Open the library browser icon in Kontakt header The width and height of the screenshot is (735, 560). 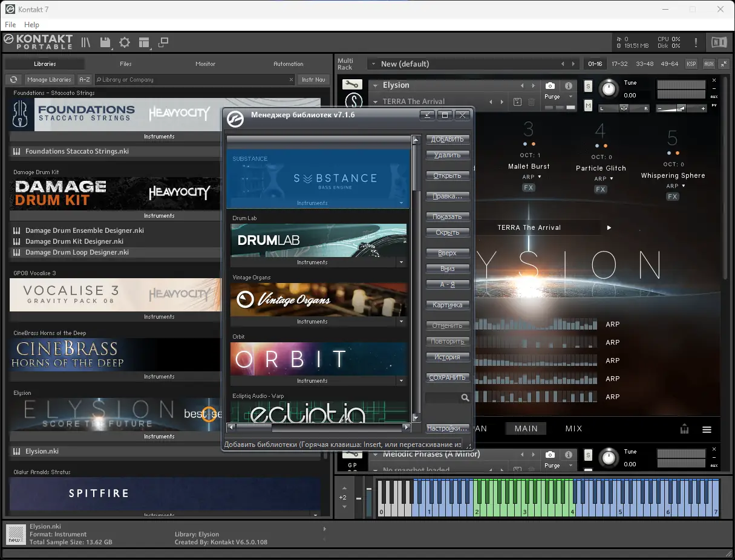[86, 42]
